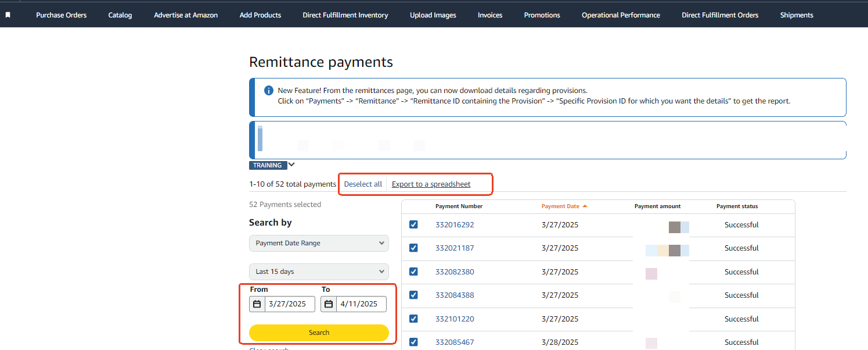Open the Promotions menu
This screenshot has width=868, height=350.
(542, 15)
